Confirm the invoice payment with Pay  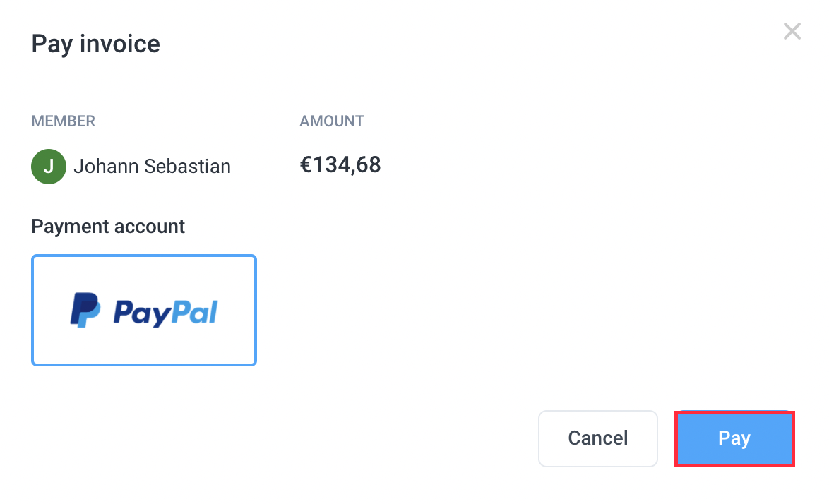pos(734,438)
